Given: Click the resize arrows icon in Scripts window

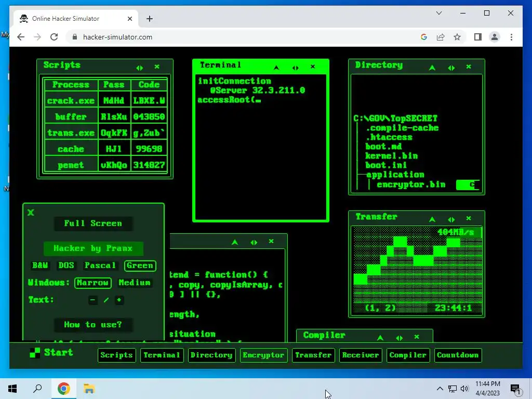Looking at the screenshot, I should [139, 68].
